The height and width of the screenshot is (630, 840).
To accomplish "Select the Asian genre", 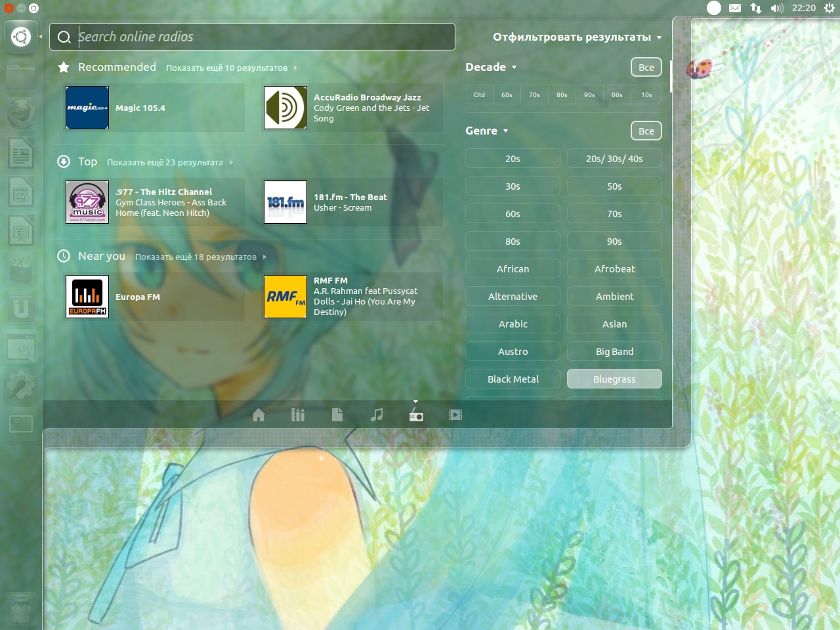I will [614, 324].
